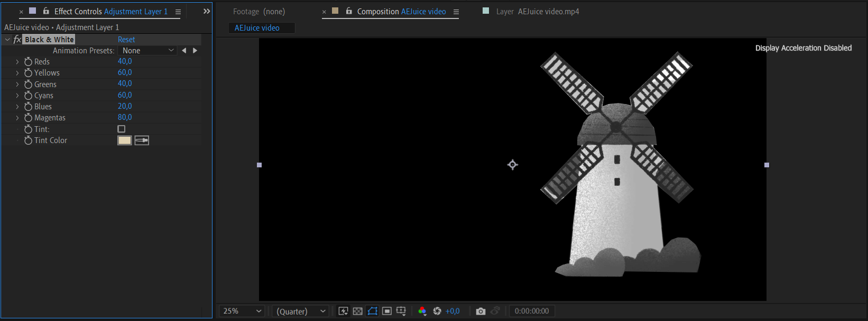868x321 pixels.
Task: Select the Black & White effect name
Action: tap(49, 40)
